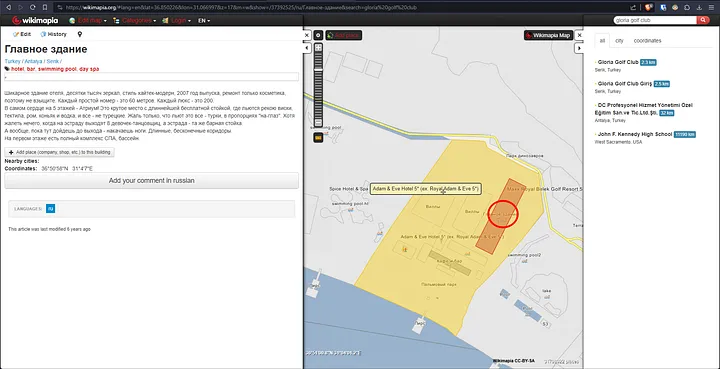
Task: Open the Antalya breadcrumb link
Action: (34, 61)
